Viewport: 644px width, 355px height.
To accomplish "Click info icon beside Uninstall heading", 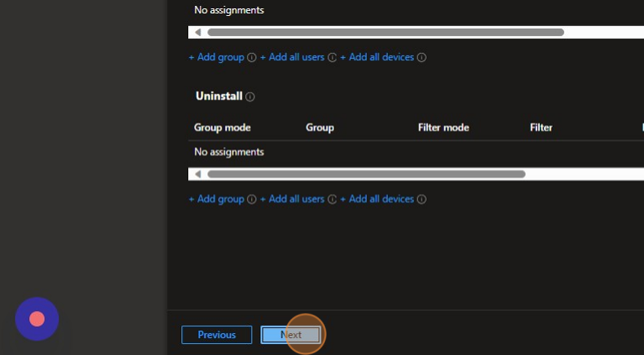I will pyautogui.click(x=250, y=97).
